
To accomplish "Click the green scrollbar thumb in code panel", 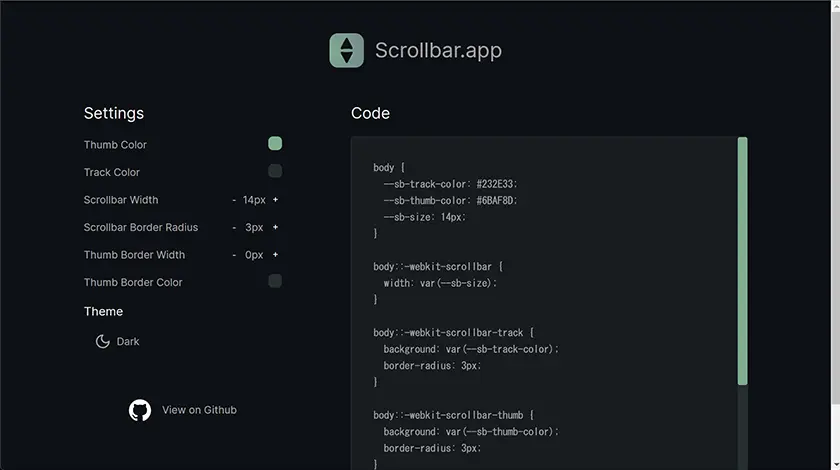I will (x=743, y=260).
